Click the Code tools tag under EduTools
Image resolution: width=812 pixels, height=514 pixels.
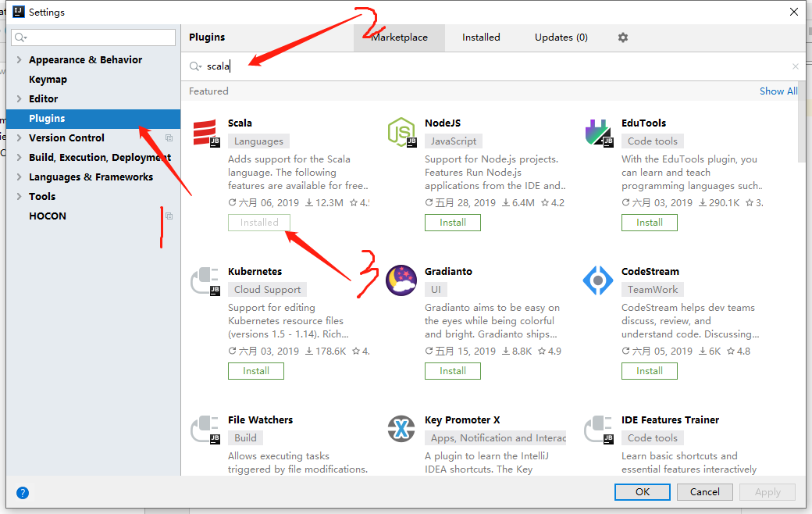tap(653, 141)
